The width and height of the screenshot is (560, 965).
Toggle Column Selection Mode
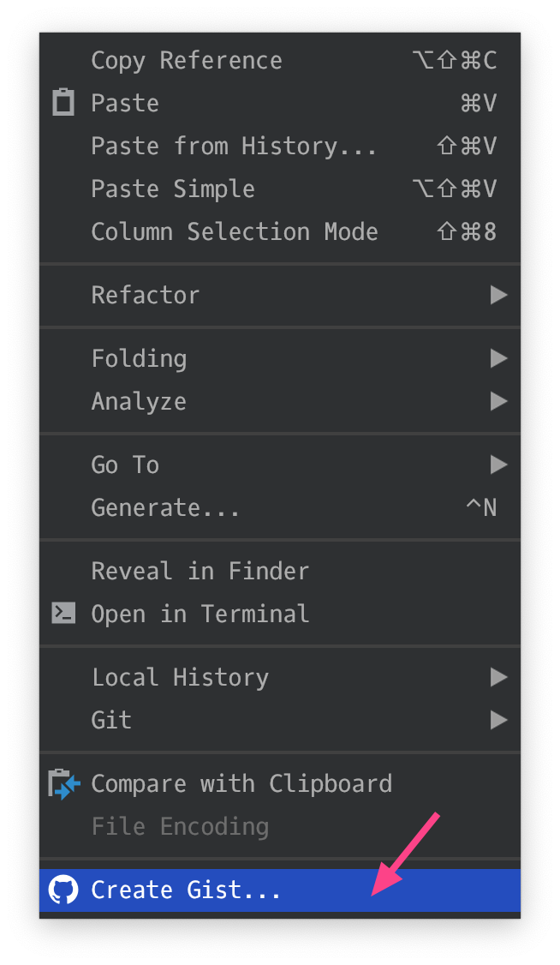point(235,231)
